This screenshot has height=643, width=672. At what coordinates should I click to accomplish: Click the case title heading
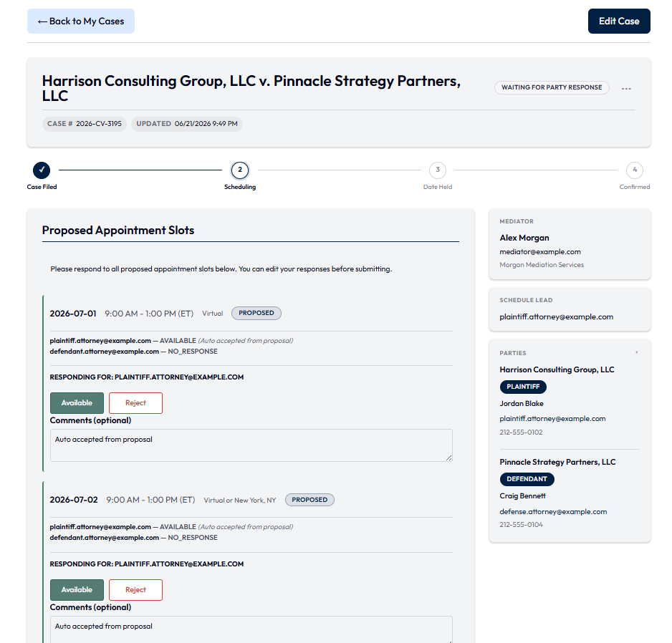(251, 88)
